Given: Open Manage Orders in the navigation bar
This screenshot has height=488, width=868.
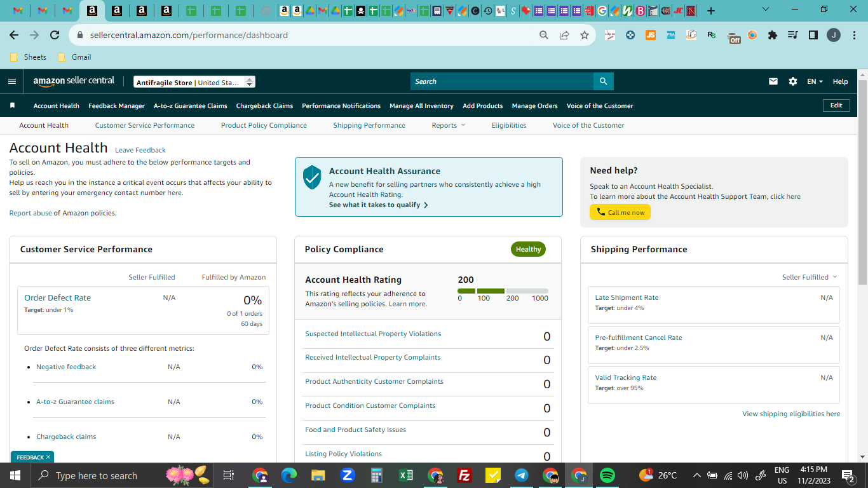Looking at the screenshot, I should click(x=534, y=105).
